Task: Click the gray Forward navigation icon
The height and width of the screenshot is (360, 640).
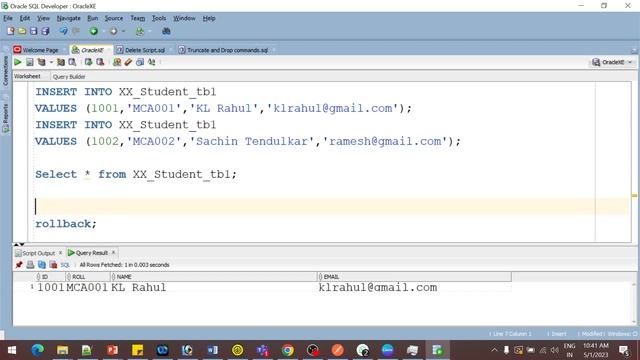Action: coord(113,31)
